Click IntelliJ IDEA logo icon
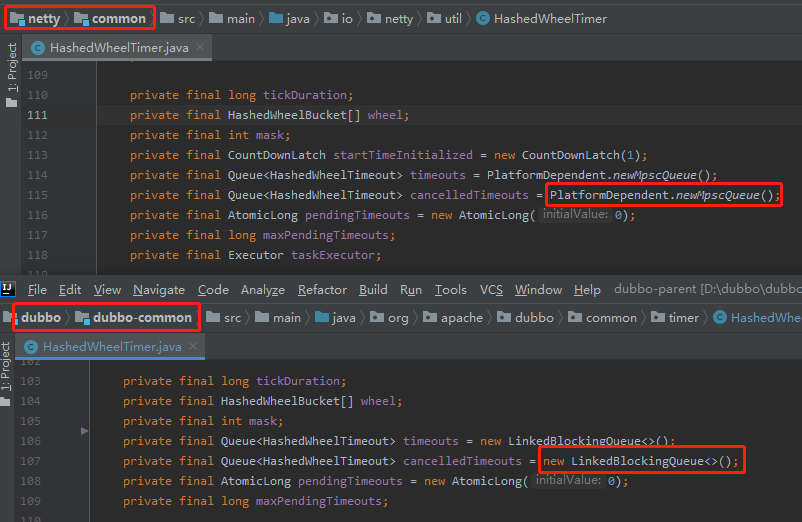This screenshot has width=802, height=522. click(x=8, y=289)
